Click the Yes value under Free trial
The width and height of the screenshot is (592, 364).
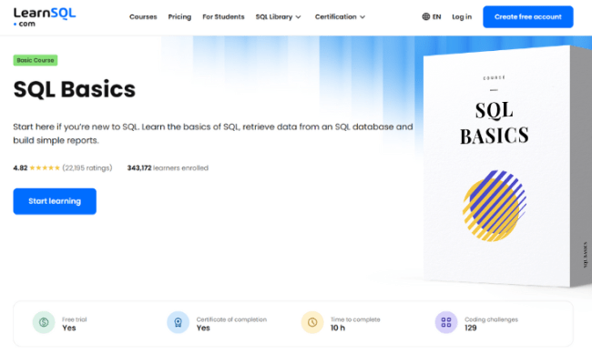69,329
